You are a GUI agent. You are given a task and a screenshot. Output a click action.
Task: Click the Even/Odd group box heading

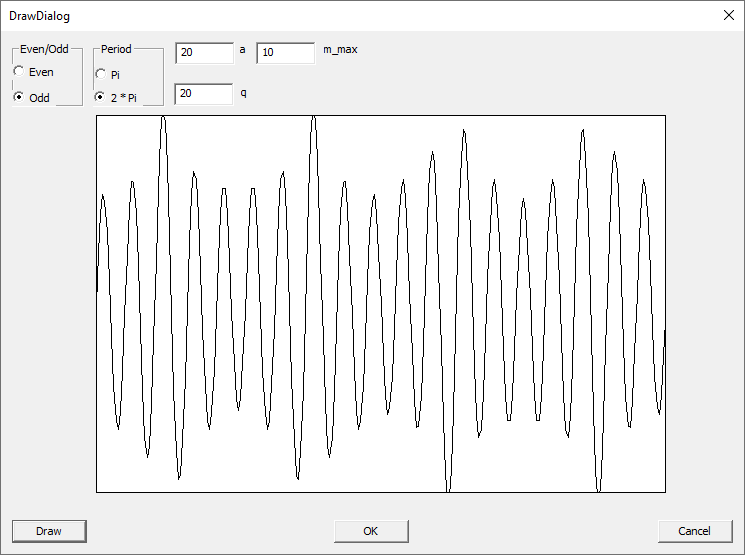pyautogui.click(x=44, y=49)
